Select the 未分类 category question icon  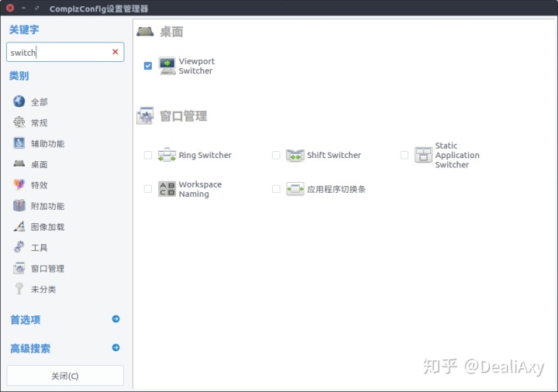pos(19,289)
